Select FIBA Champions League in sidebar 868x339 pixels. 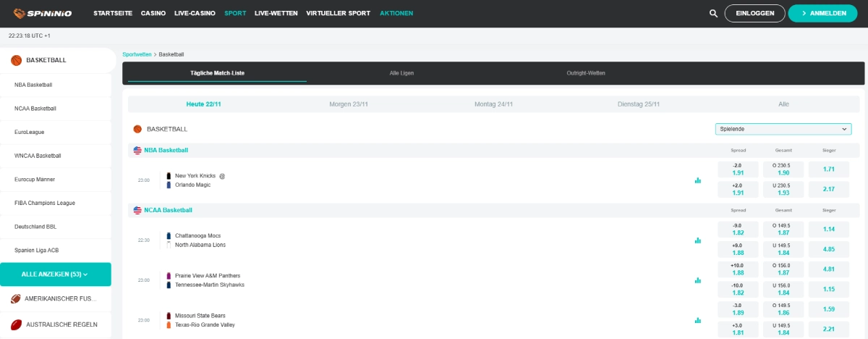point(56,203)
